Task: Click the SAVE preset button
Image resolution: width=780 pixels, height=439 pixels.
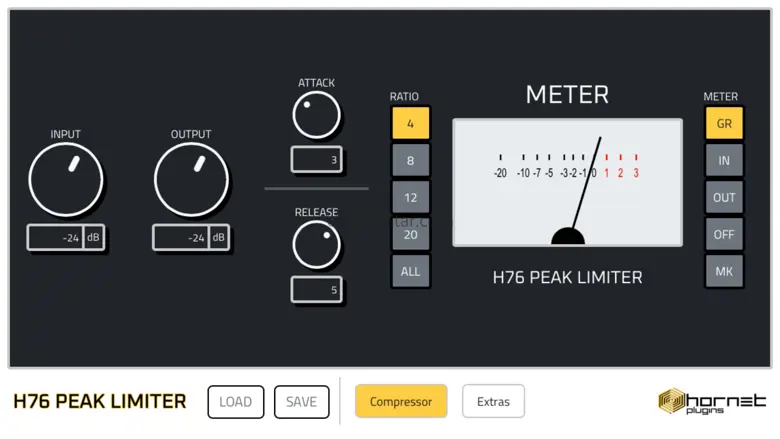Action: pos(301,402)
